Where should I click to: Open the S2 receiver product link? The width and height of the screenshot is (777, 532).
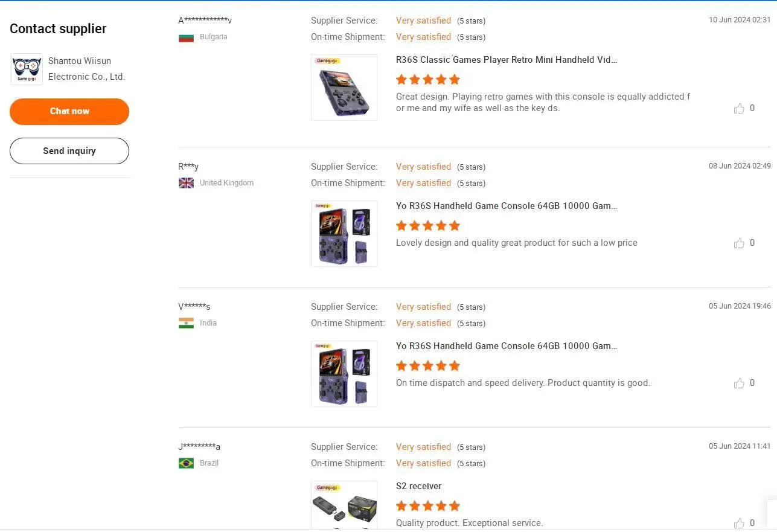[418, 486]
